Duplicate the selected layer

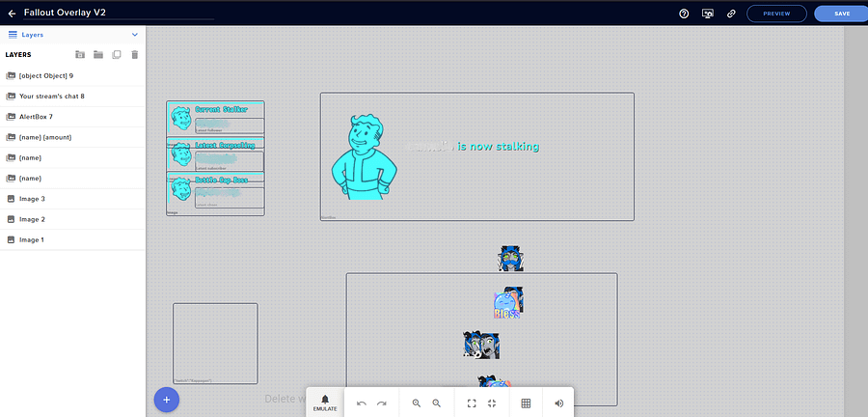pyautogui.click(x=117, y=54)
